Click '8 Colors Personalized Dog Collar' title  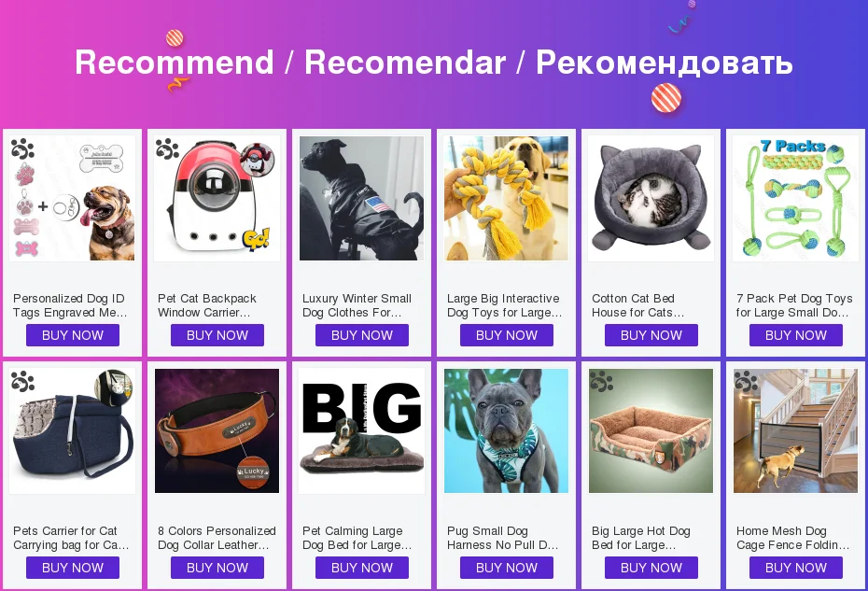(217, 538)
